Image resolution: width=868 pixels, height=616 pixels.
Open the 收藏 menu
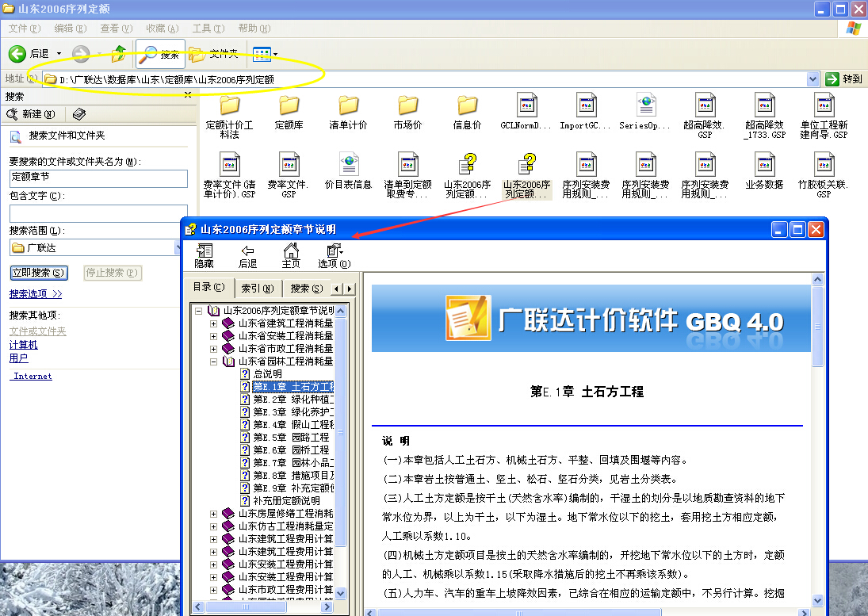point(162,29)
